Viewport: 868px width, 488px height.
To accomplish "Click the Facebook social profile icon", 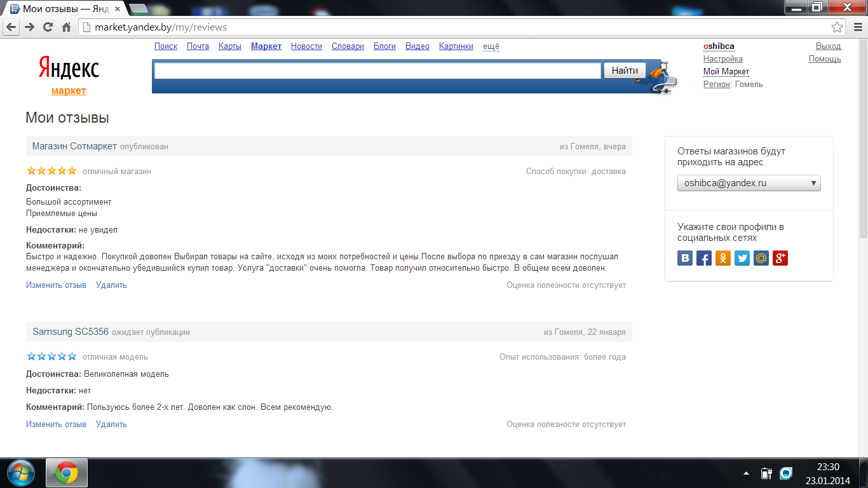I will tap(704, 258).
